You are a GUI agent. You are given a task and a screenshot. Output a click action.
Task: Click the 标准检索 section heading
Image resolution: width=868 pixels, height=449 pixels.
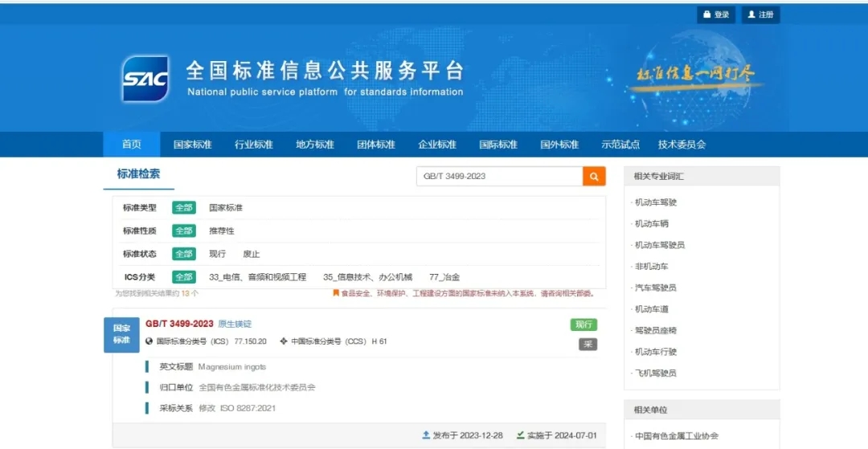tap(138, 174)
